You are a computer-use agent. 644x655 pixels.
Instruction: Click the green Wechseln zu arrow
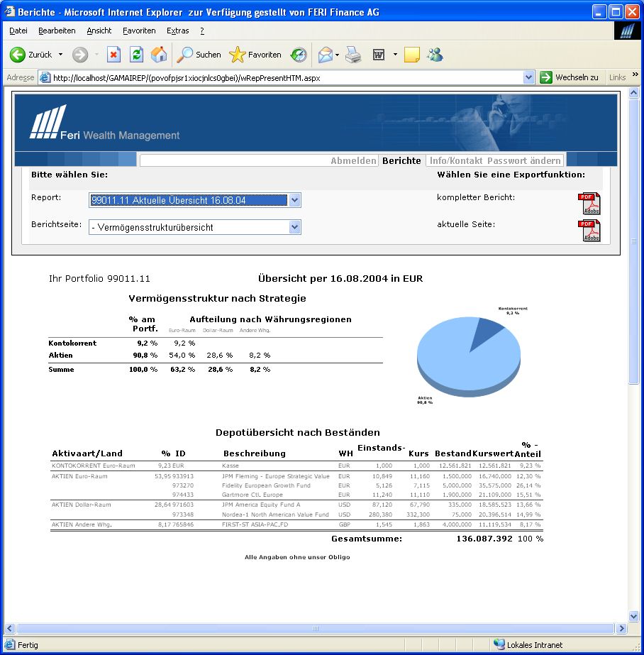pyautogui.click(x=545, y=77)
